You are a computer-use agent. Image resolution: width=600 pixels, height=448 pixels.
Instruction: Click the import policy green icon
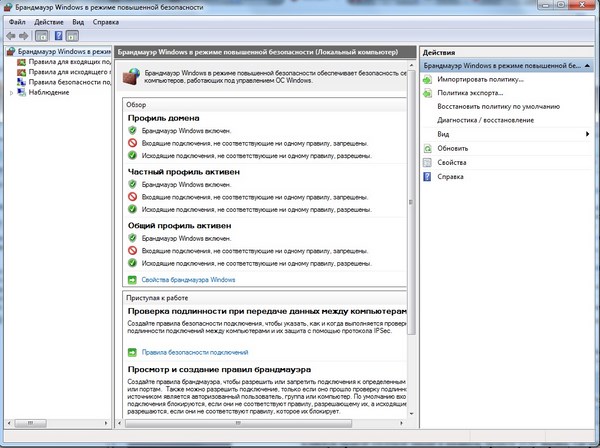click(427, 80)
